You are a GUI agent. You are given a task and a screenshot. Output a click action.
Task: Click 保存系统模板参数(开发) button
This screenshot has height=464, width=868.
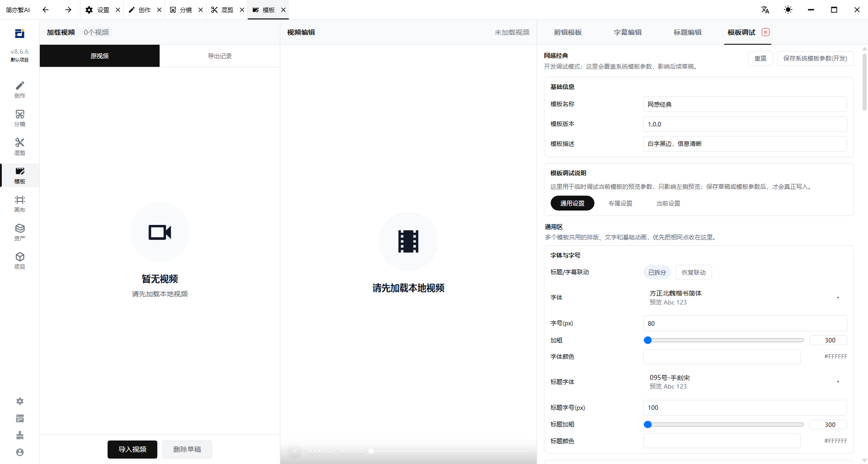point(815,58)
